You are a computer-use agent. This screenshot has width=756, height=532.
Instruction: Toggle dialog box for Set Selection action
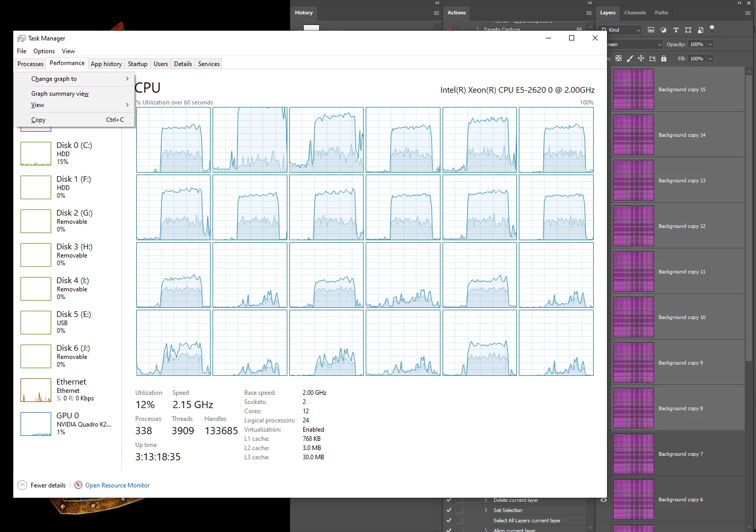(x=460, y=510)
